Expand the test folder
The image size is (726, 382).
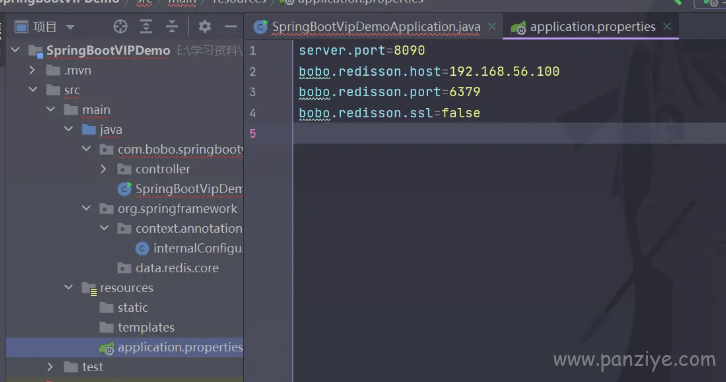tap(50, 367)
